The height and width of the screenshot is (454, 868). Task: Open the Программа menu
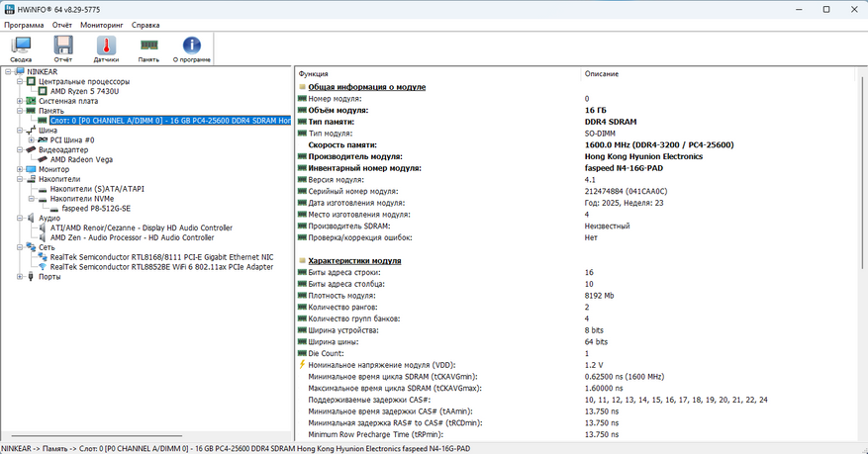[24, 24]
